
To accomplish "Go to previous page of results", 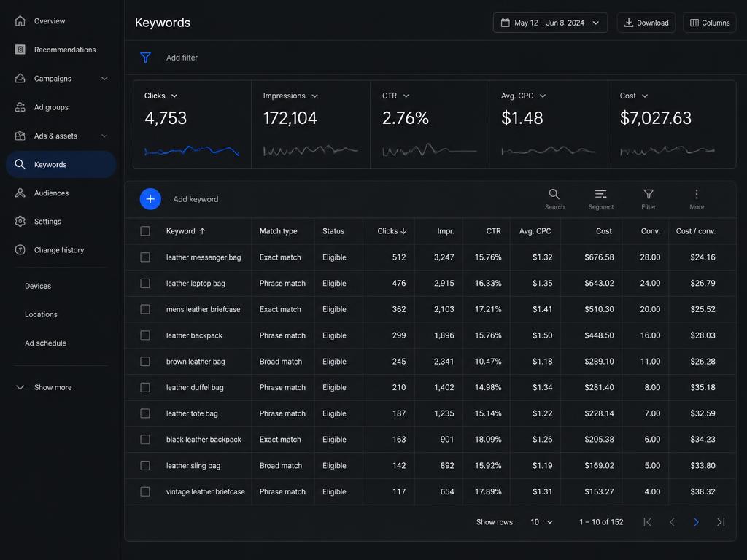I will pyautogui.click(x=672, y=522).
